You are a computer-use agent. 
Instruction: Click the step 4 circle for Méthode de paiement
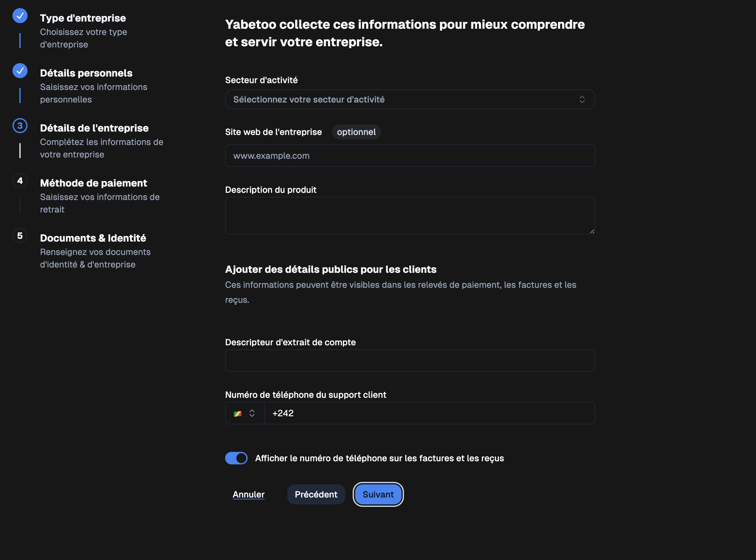pos(20,181)
